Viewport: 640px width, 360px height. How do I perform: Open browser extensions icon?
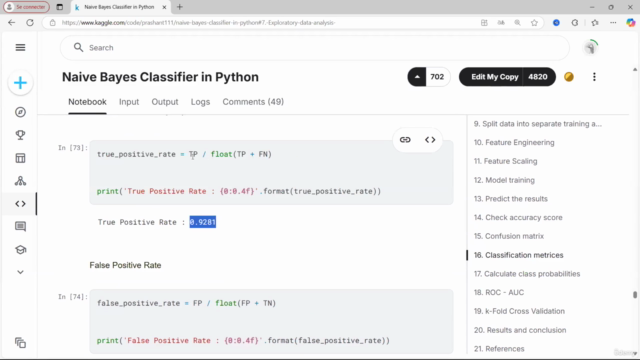coord(575,23)
